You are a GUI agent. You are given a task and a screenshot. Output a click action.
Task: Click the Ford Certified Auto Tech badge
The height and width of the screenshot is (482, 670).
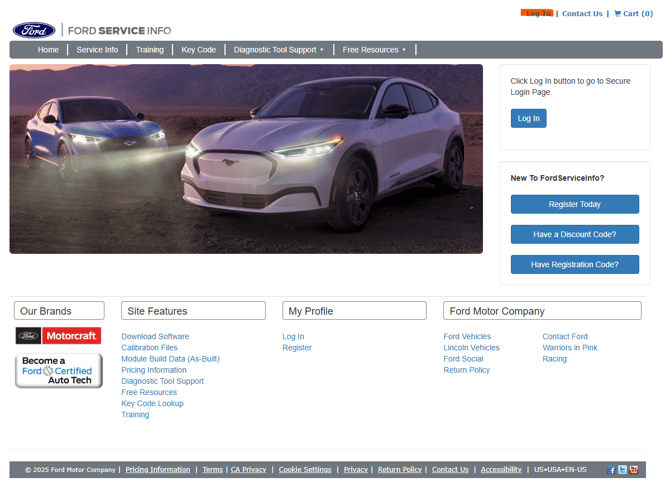(x=58, y=371)
